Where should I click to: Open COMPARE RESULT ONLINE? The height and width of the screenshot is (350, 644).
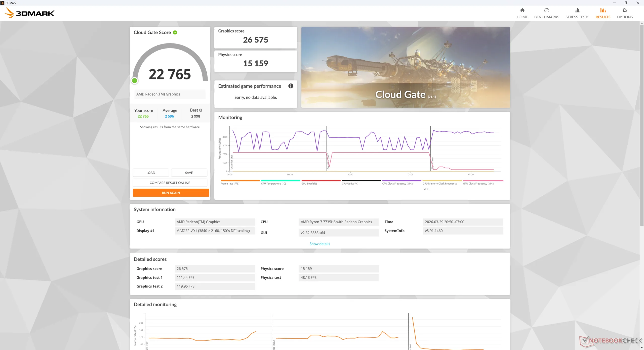(170, 183)
